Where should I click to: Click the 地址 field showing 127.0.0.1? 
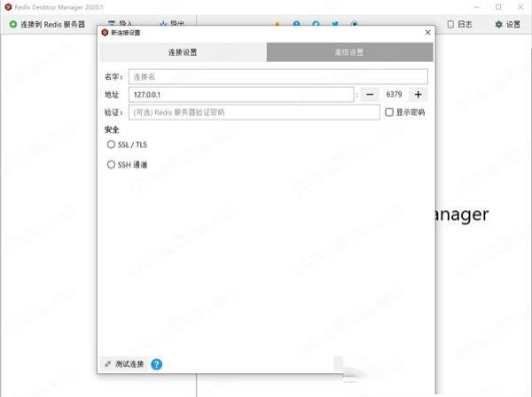(241, 95)
